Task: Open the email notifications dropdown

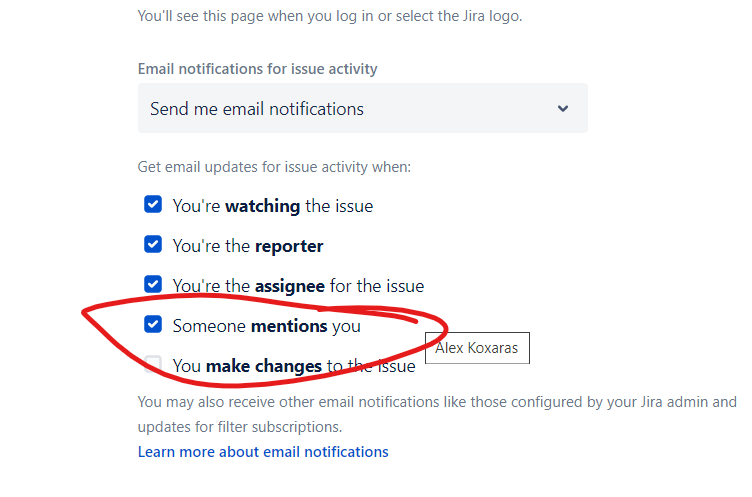Action: tap(363, 108)
